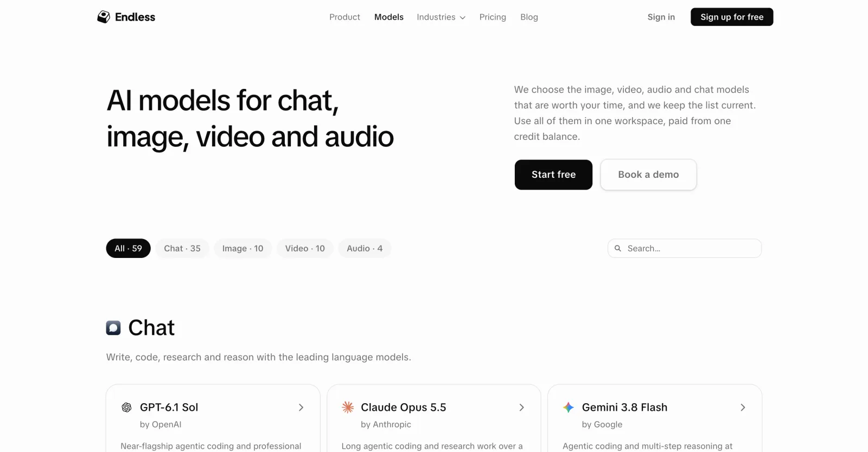Click the Endless brand name text

pyautogui.click(x=135, y=17)
